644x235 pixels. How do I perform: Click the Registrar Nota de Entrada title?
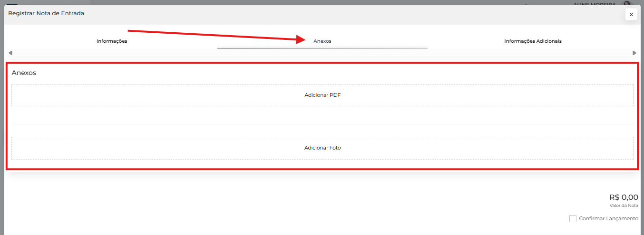[x=46, y=13]
